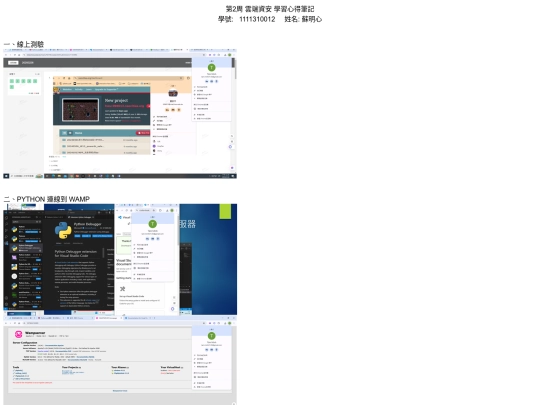
Task: Click the Python Debugger extension title
Action: point(87,224)
